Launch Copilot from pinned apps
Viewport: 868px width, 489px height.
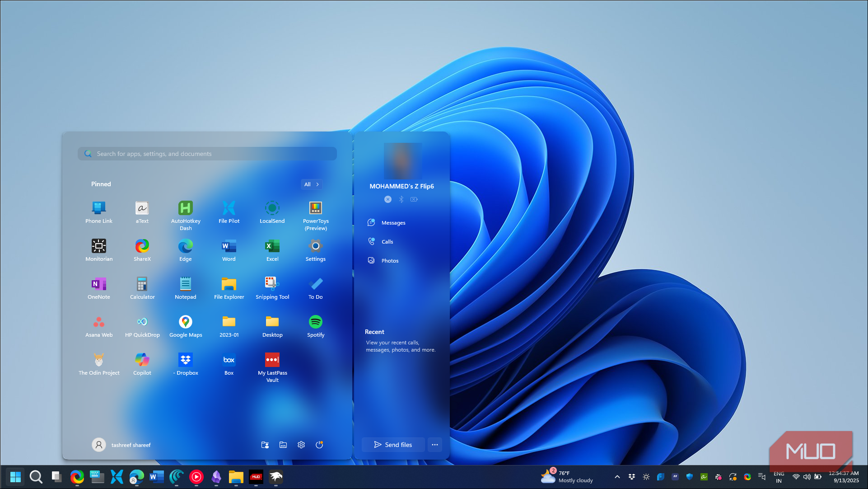coord(142,364)
